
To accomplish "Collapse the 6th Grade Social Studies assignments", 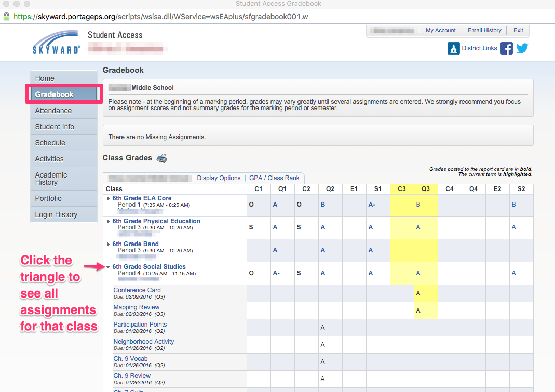I will (x=109, y=267).
